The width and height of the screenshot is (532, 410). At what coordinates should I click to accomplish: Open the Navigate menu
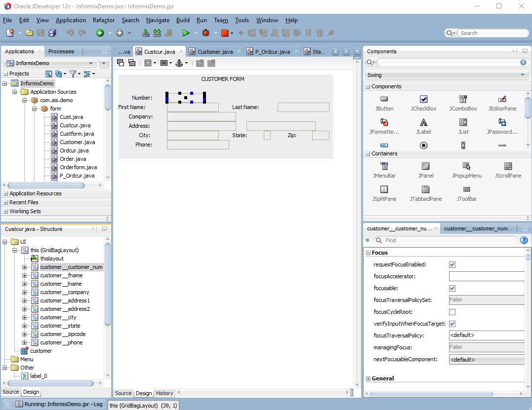point(158,20)
